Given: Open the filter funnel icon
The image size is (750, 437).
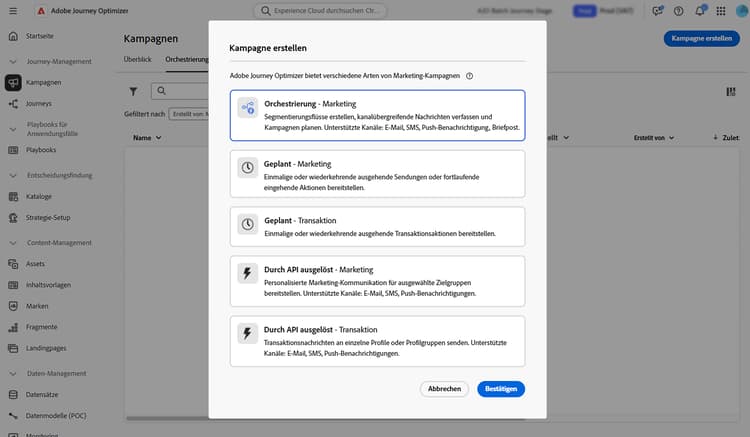Looking at the screenshot, I should 133,91.
